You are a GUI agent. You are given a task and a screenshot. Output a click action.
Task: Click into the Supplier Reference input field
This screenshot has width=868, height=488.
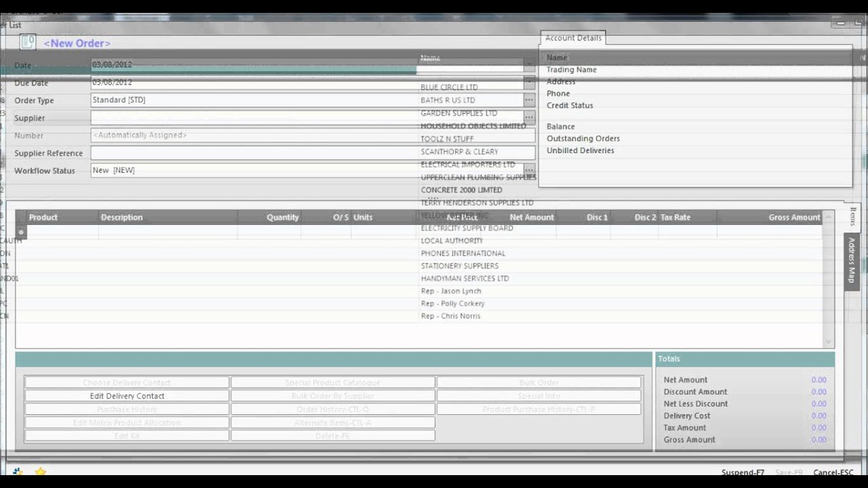pyautogui.click(x=313, y=152)
